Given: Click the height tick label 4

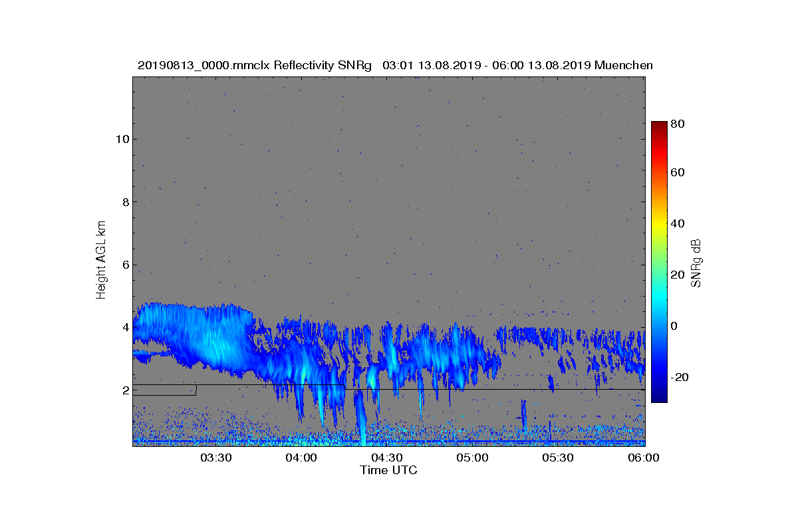Looking at the screenshot, I should tap(125, 327).
